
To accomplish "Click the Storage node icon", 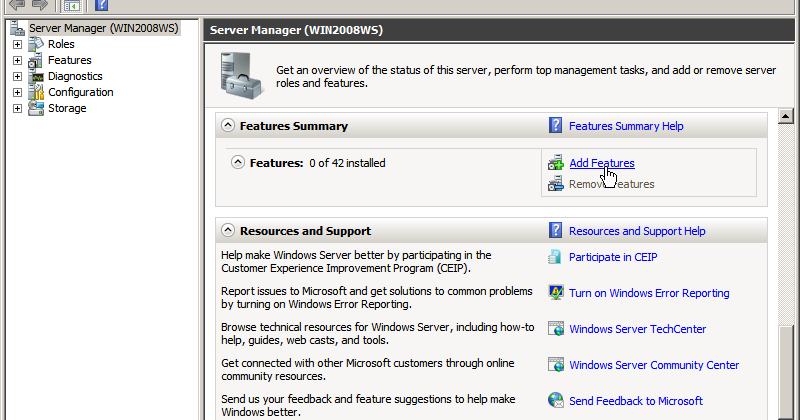I will (36, 108).
